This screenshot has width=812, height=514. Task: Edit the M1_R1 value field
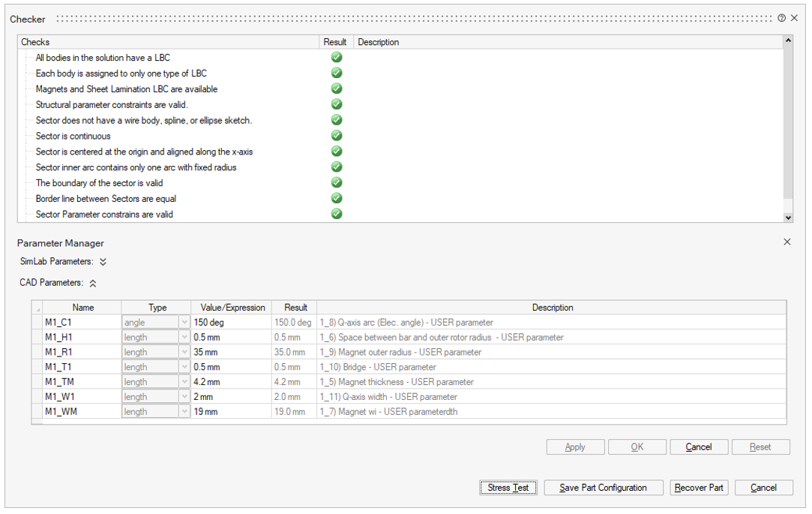231,352
